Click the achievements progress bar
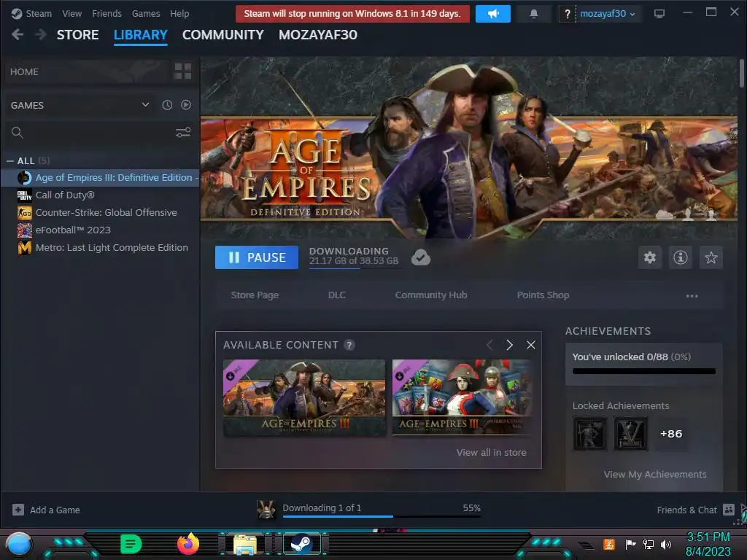The image size is (747, 560). 644,371
